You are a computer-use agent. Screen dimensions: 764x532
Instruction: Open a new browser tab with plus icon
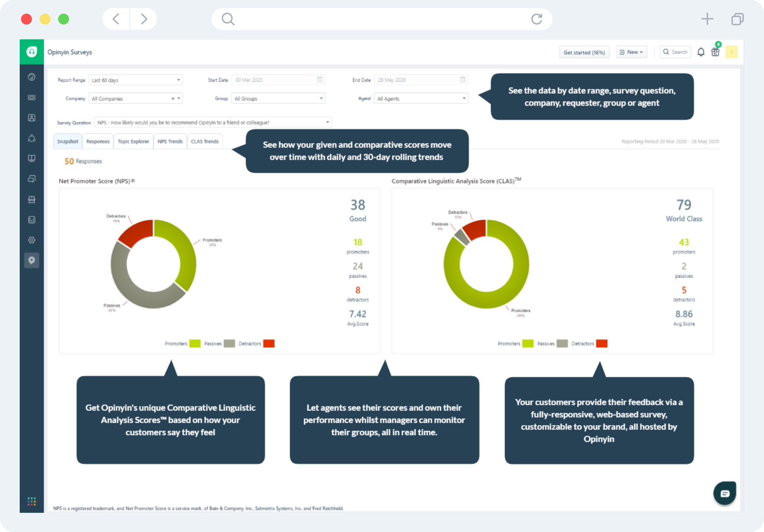point(707,19)
